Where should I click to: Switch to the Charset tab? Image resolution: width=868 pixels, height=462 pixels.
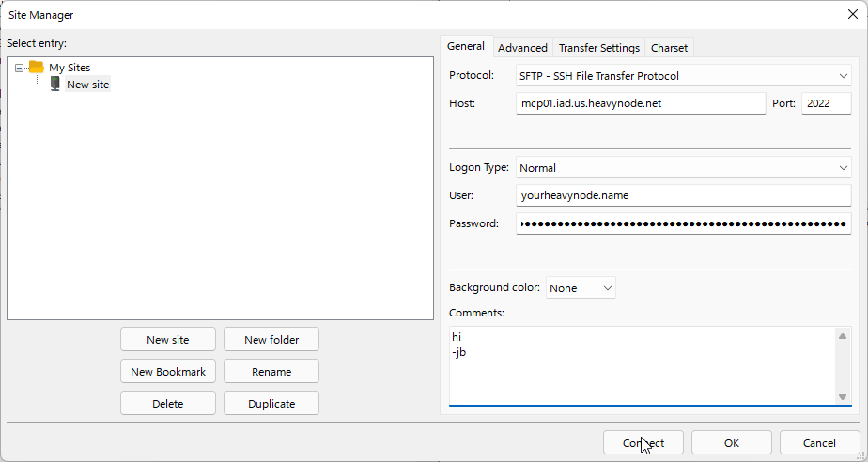click(x=669, y=48)
